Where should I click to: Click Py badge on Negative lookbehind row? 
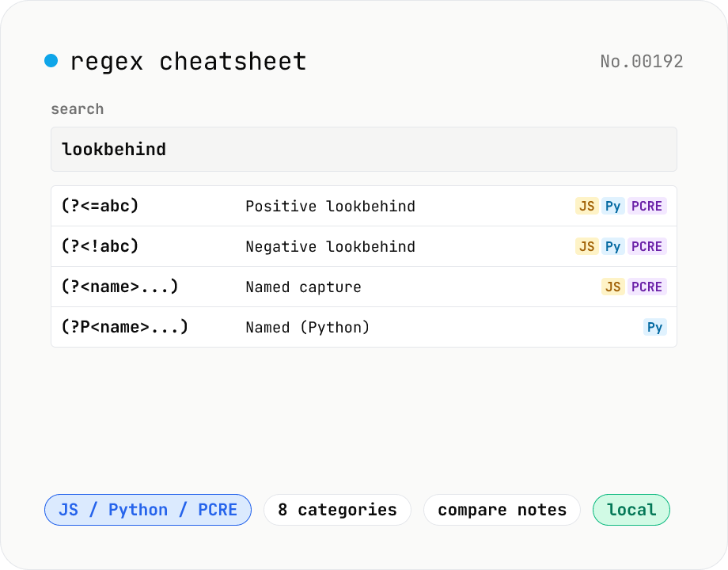pos(612,246)
